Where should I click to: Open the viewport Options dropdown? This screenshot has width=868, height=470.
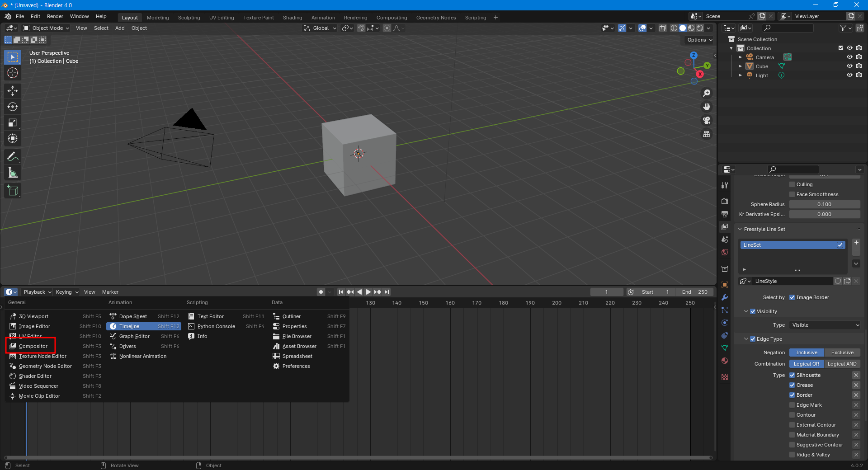[x=699, y=40]
